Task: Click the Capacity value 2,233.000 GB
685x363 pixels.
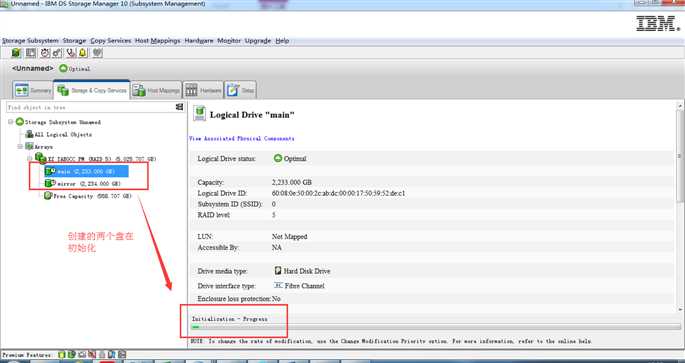Action: [292, 182]
